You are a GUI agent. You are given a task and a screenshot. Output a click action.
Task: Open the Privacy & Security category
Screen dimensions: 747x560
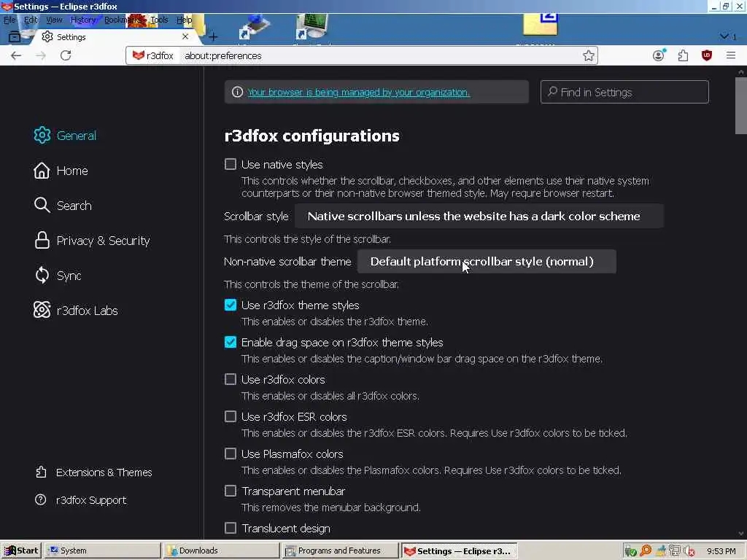[x=92, y=241]
